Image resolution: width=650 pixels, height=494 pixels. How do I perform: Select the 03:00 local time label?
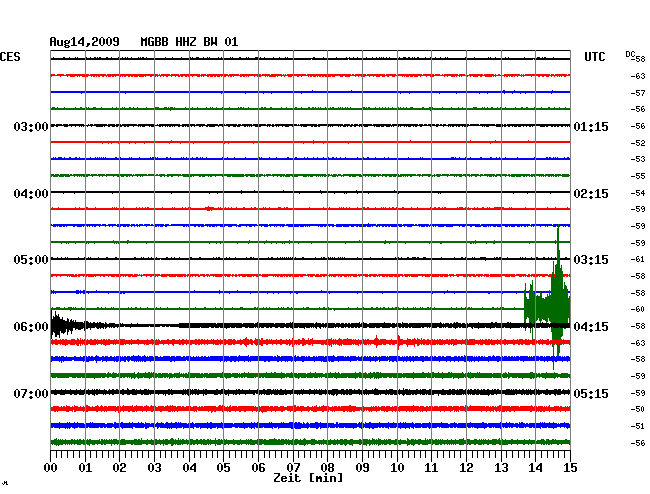point(31,126)
